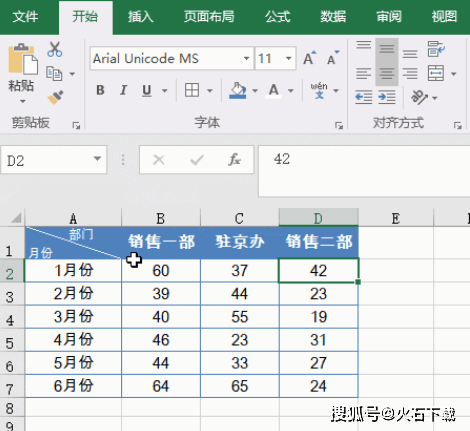Open borders dropdown arrow

[x=210, y=91]
